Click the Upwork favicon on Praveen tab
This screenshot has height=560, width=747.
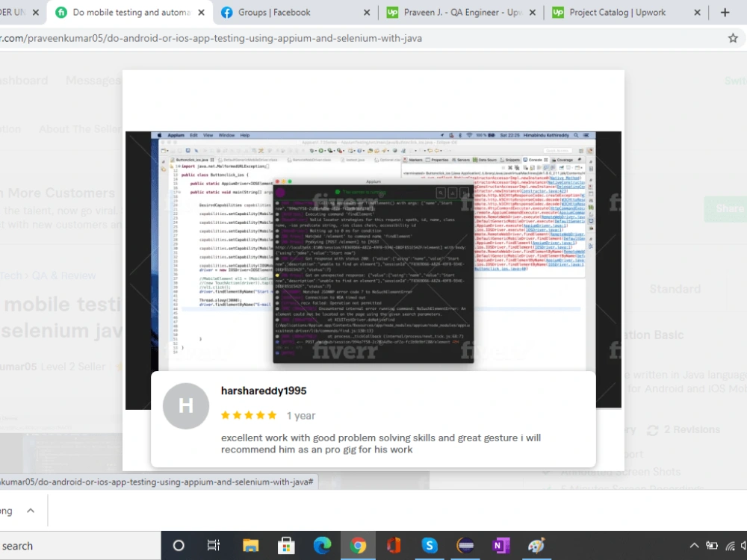click(392, 13)
